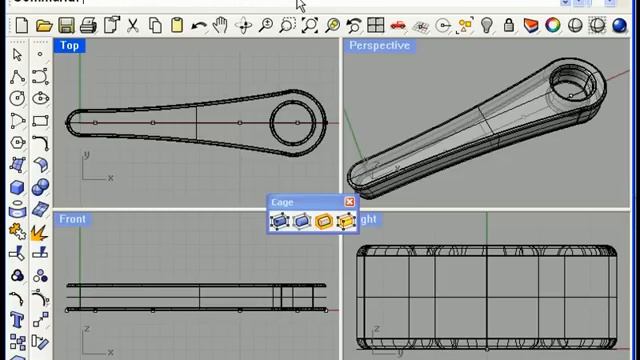
Task: Select the Circle tool
Action: (x=17, y=98)
